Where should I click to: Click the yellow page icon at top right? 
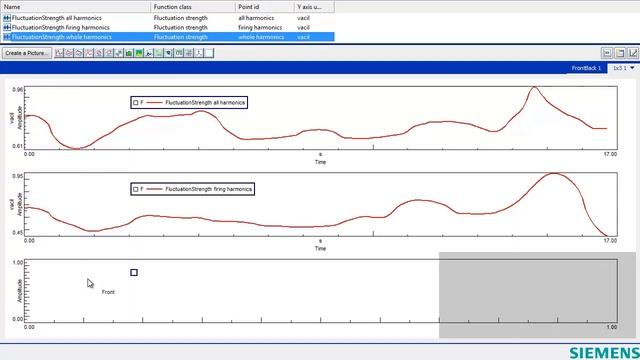click(620, 53)
